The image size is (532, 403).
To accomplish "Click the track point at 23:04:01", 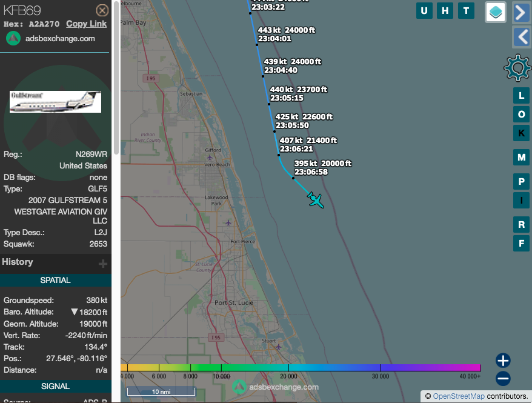I will (x=257, y=45).
